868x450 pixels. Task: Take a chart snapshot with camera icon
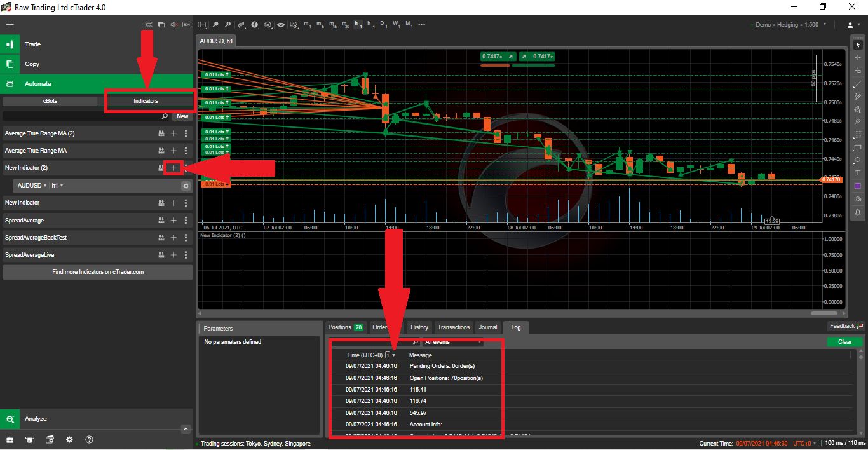[858, 199]
